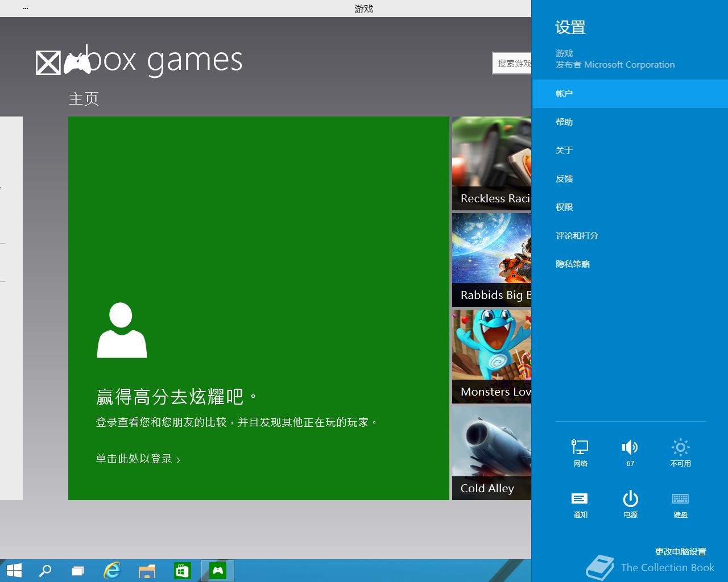Click the chevron after 单击此处以登录
Image resolution: width=728 pixels, height=582 pixels.
tap(178, 460)
